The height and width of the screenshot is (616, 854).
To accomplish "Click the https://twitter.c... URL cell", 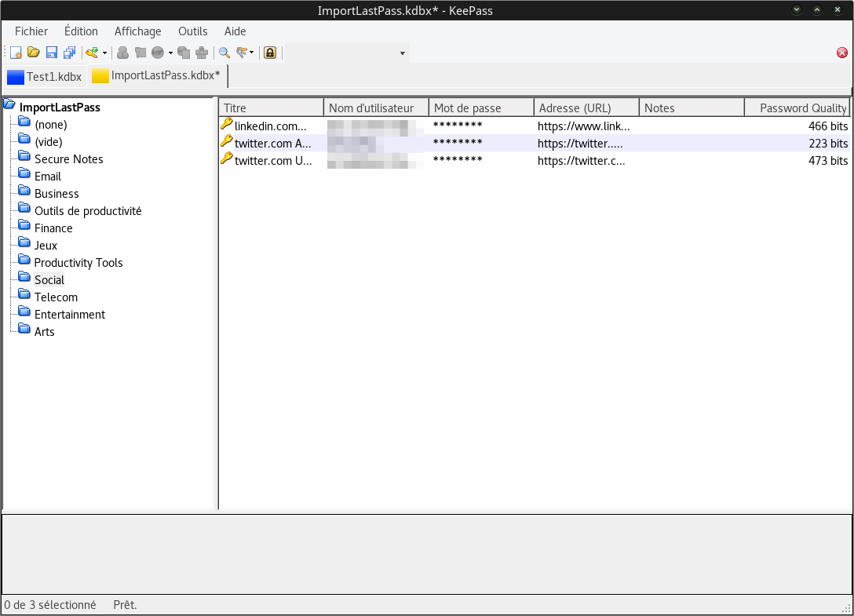I will click(581, 161).
